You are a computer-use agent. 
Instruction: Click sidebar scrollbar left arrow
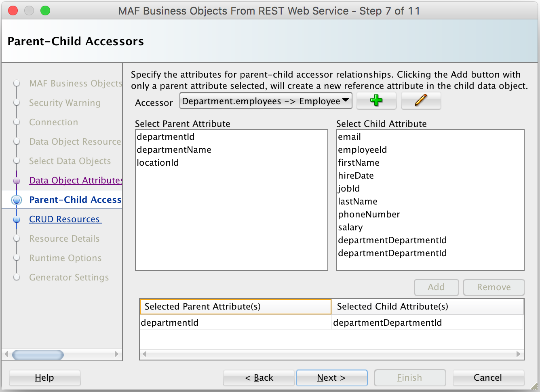click(x=6, y=354)
